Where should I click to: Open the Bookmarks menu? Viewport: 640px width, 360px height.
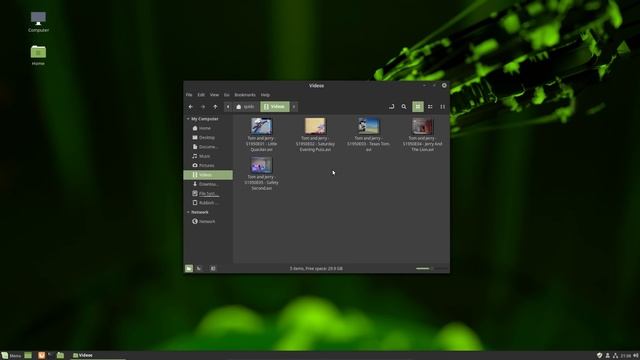click(245, 95)
